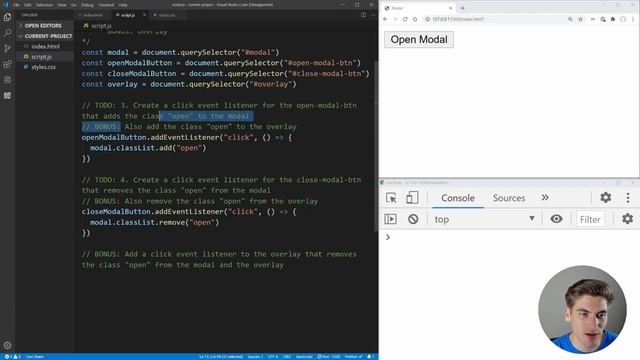Viewport: 640px width, 360px height.
Task: Open the Help menu in VS Code
Action: tap(123, 5)
